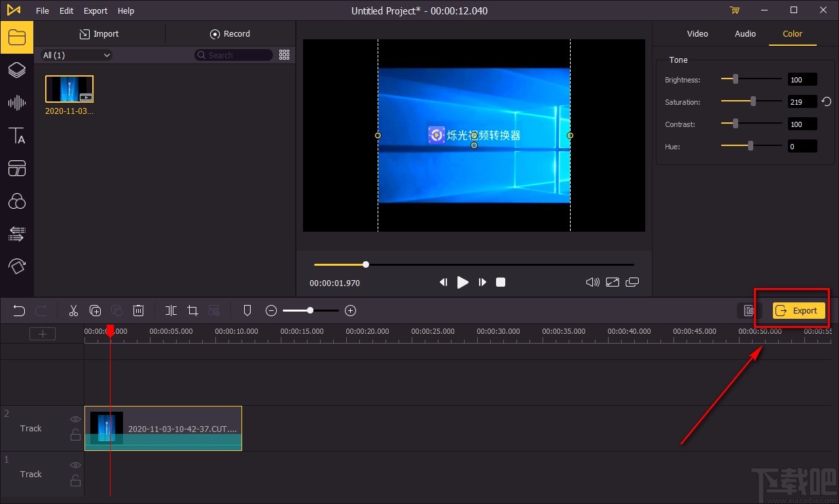This screenshot has width=839, height=504.
Task: Lock Track 2 using padlock icon
Action: [x=76, y=435]
